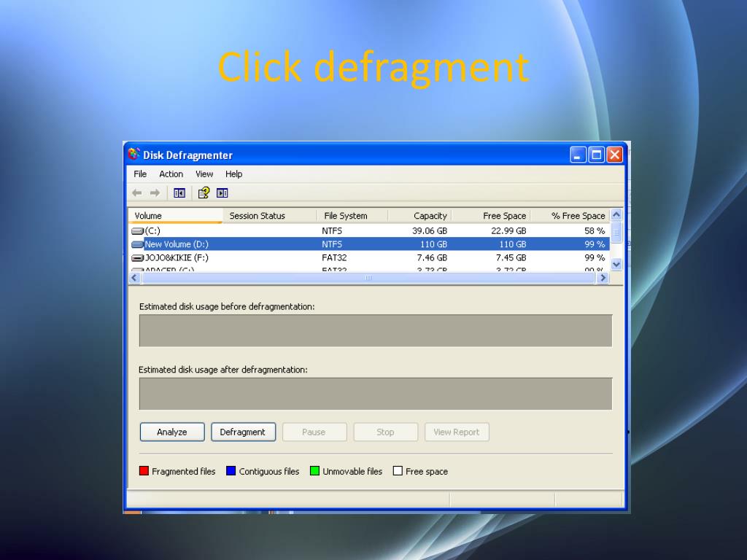The image size is (747, 560).
Task: Sort by Capacity column header
Action: [x=419, y=216]
